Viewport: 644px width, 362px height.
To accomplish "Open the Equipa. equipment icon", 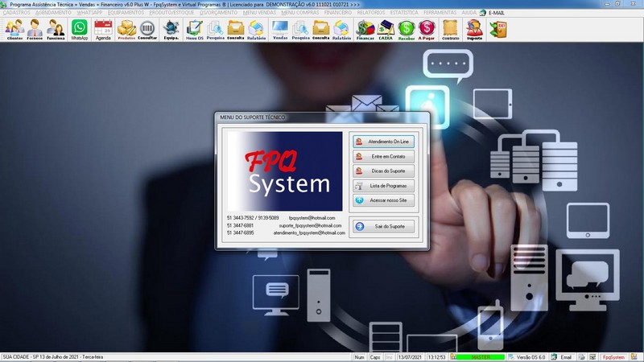I will [171, 30].
